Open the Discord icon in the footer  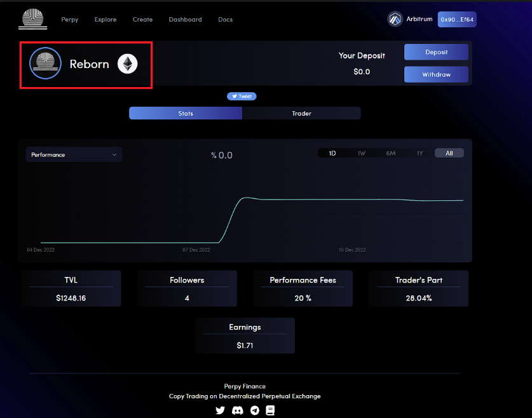pyautogui.click(x=237, y=410)
